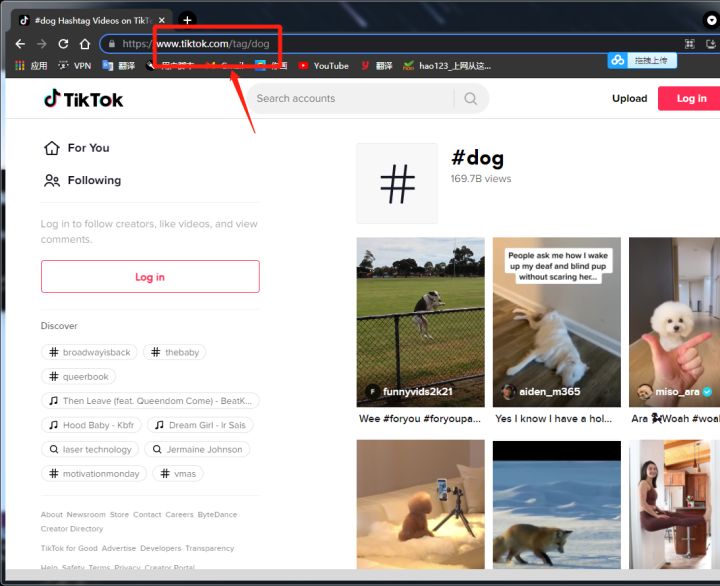Select the #dog Hashtag Videos tab
The image size is (720, 586).
[x=91, y=20]
